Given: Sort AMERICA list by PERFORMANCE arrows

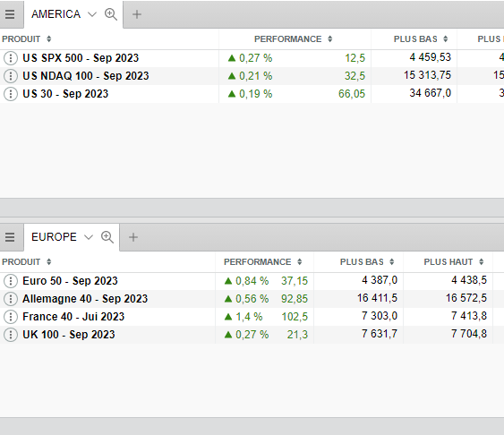Looking at the screenshot, I should tap(329, 38).
